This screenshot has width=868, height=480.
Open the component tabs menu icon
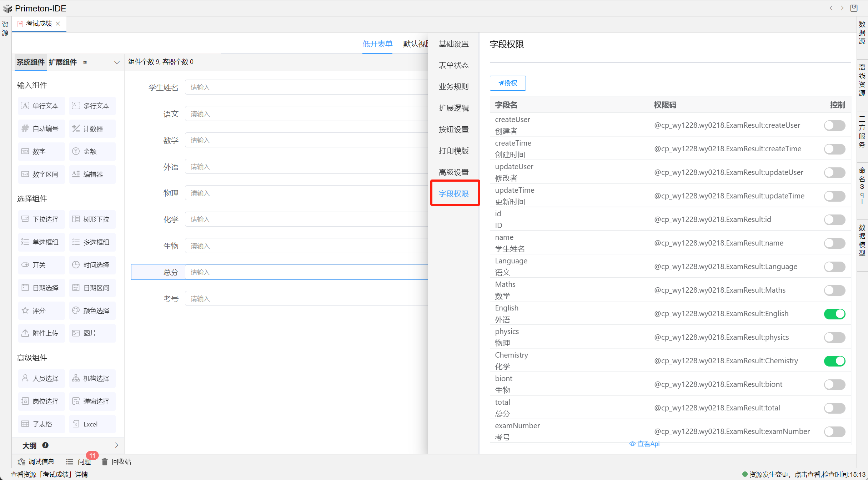[85, 62]
